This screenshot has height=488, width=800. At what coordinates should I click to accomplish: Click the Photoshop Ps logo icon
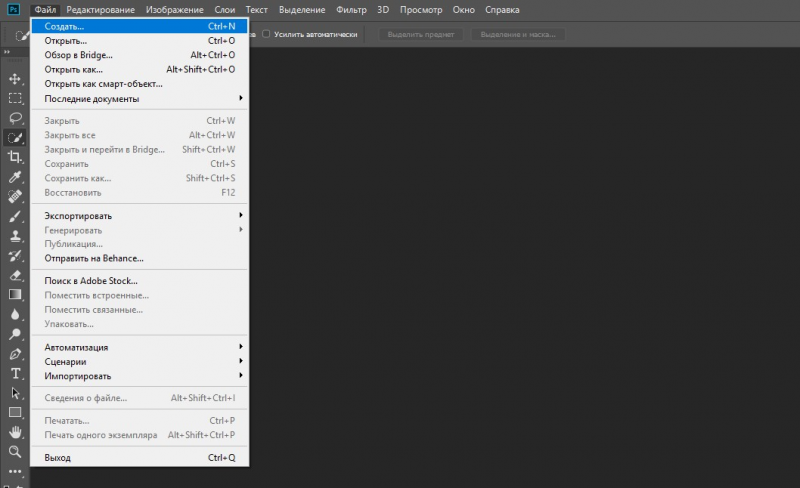[14, 9]
